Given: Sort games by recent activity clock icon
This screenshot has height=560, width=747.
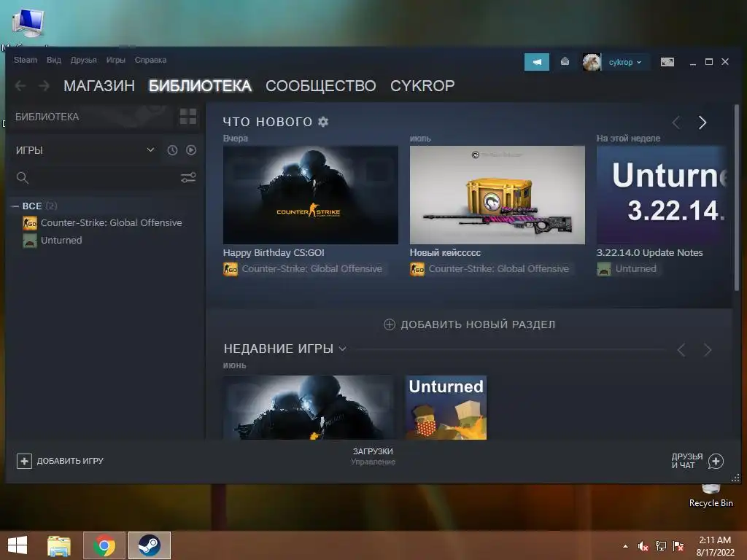Looking at the screenshot, I should click(172, 150).
